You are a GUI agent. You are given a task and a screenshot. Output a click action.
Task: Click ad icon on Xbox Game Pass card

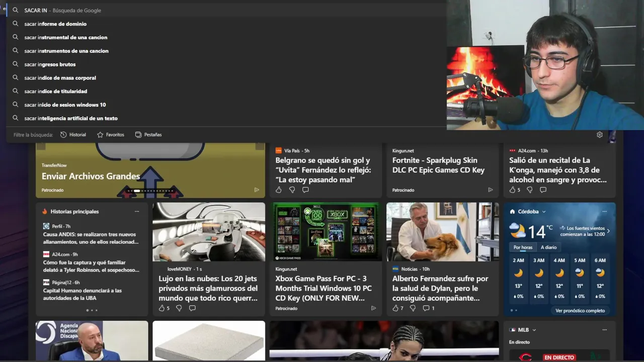tap(373, 308)
